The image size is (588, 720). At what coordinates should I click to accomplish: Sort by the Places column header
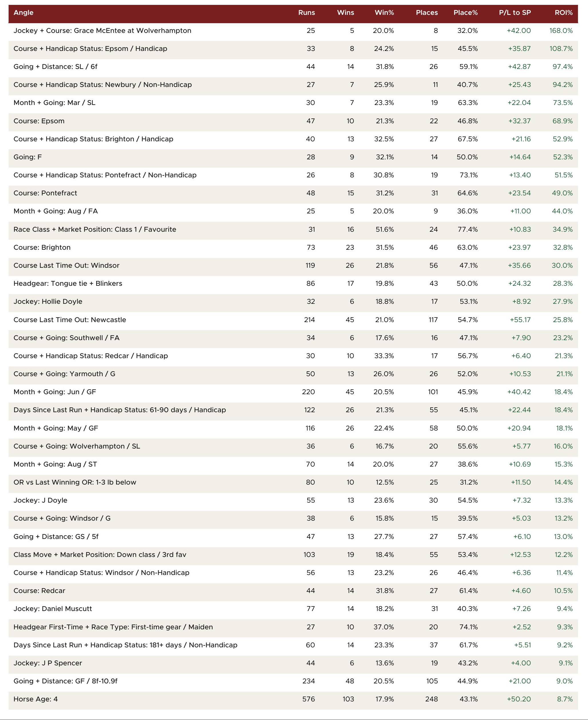click(x=427, y=13)
